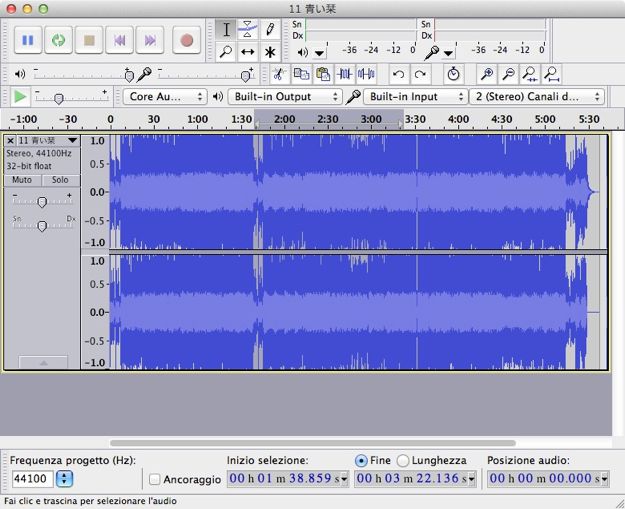Click the selection end time field
625x509 pixels.
pyautogui.click(x=415, y=478)
